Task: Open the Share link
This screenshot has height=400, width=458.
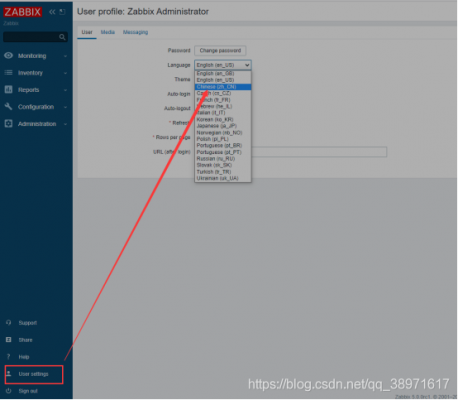Action: tap(26, 340)
